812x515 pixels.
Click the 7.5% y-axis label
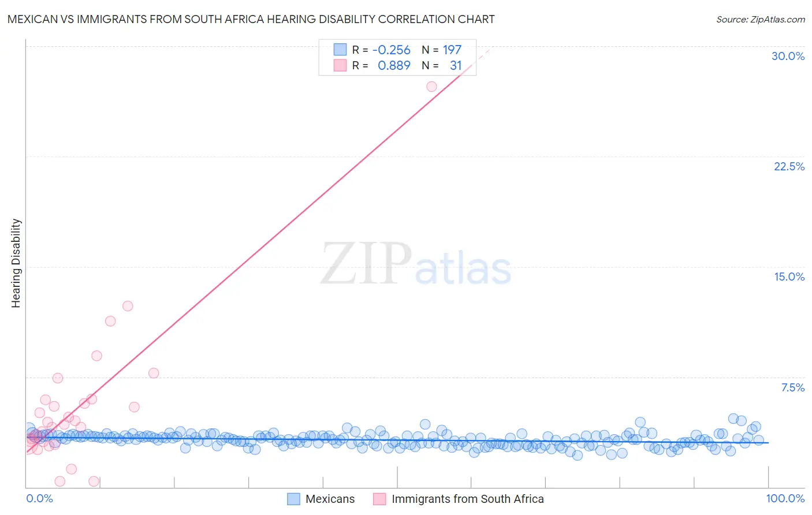coord(792,387)
